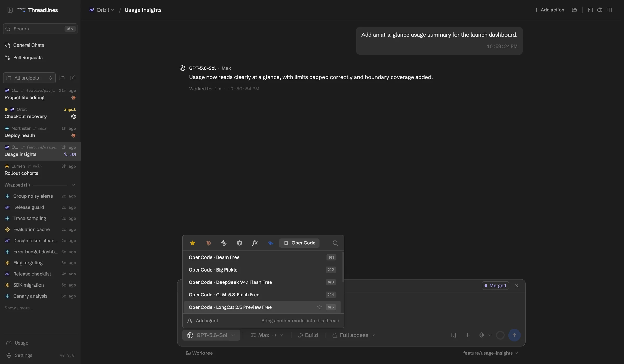Open the favorites star tab in model picker
The height and width of the screenshot is (364, 624).
[193, 243]
